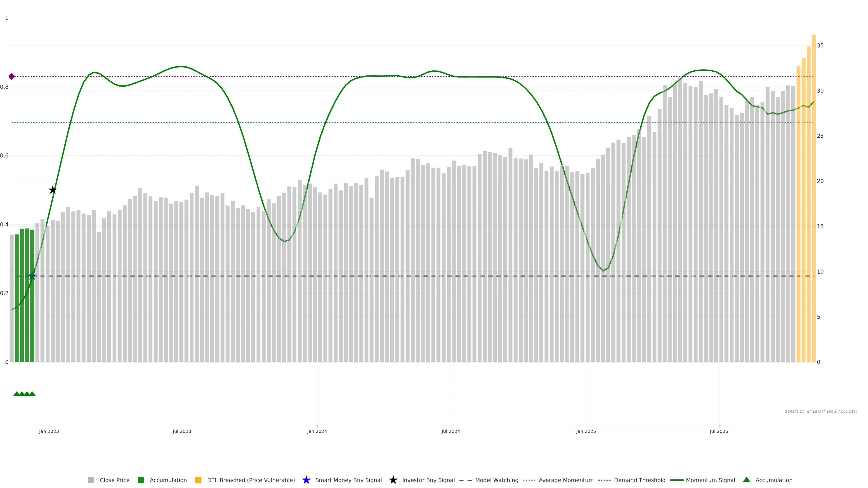Click the Jan 2024 x-axis label

click(x=317, y=431)
